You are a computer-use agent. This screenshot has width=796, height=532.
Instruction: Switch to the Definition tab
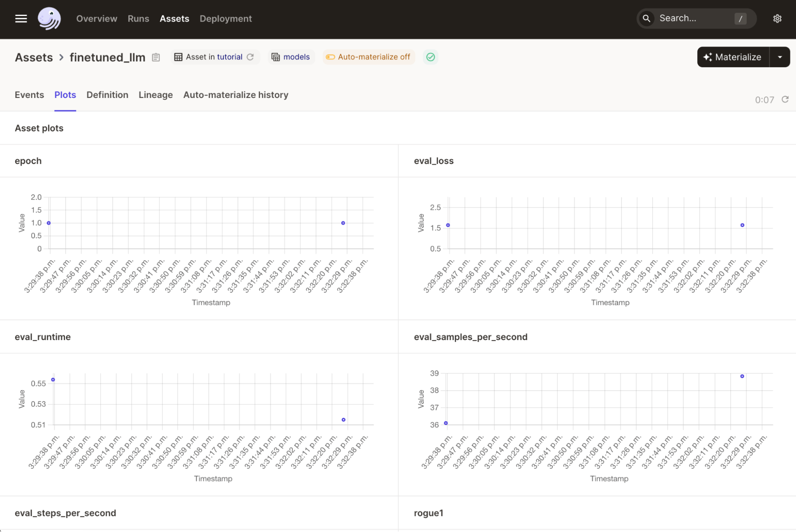pyautogui.click(x=108, y=95)
